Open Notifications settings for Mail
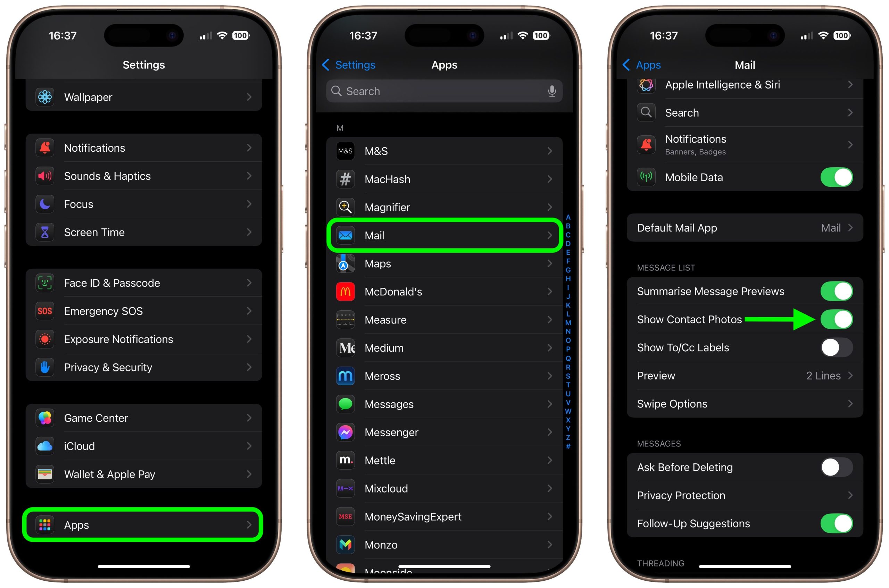889x588 pixels. click(741, 144)
